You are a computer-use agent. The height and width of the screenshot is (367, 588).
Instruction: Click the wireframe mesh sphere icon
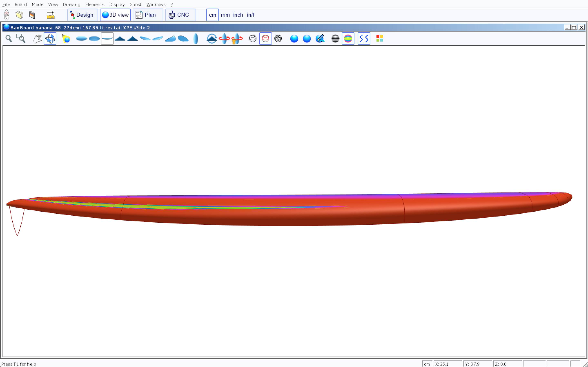[278, 39]
